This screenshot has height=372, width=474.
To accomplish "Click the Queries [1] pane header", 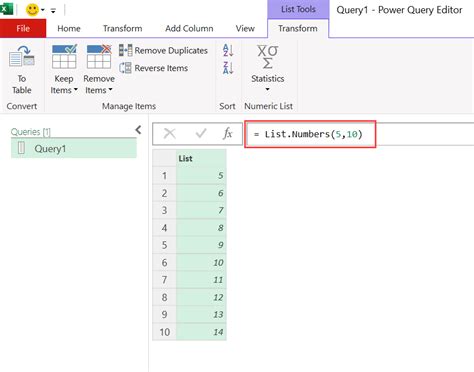I will [x=31, y=132].
